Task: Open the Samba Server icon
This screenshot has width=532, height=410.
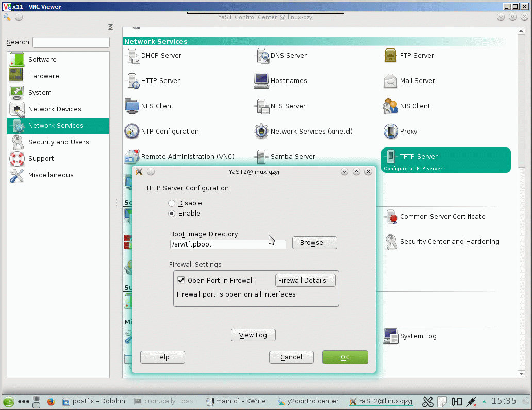Action: coord(261,156)
